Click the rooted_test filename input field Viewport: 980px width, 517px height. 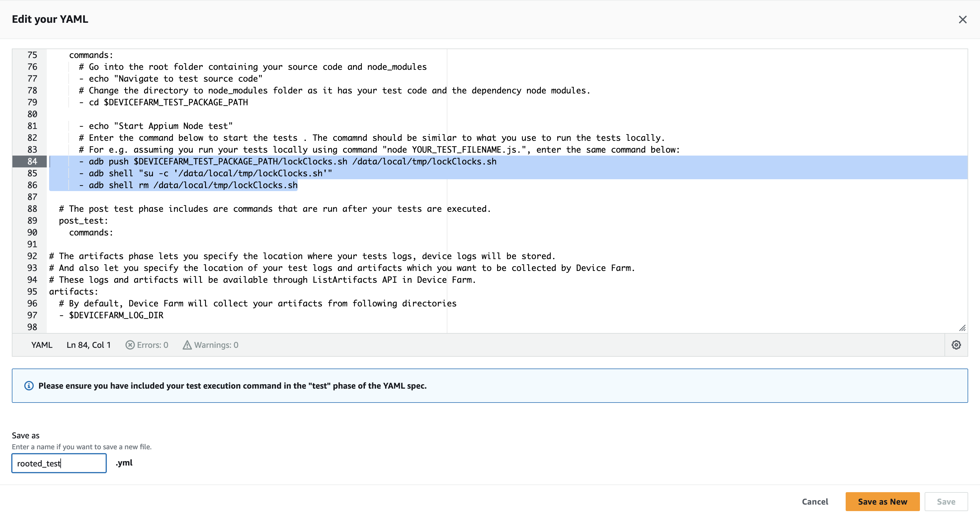59,463
